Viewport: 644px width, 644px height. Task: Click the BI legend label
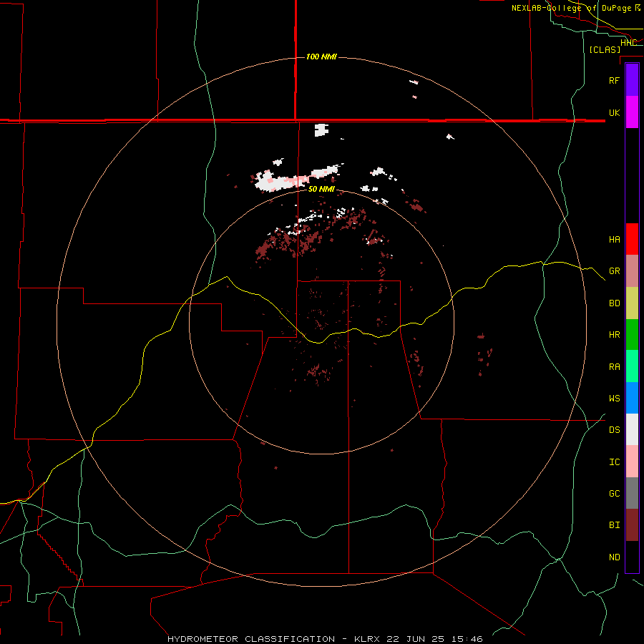[614, 525]
